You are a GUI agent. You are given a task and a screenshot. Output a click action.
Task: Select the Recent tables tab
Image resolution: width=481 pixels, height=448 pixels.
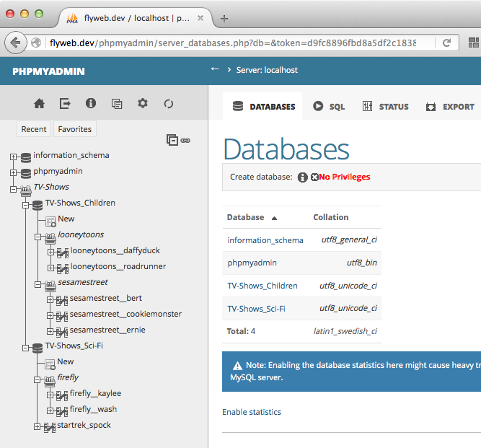(x=34, y=129)
